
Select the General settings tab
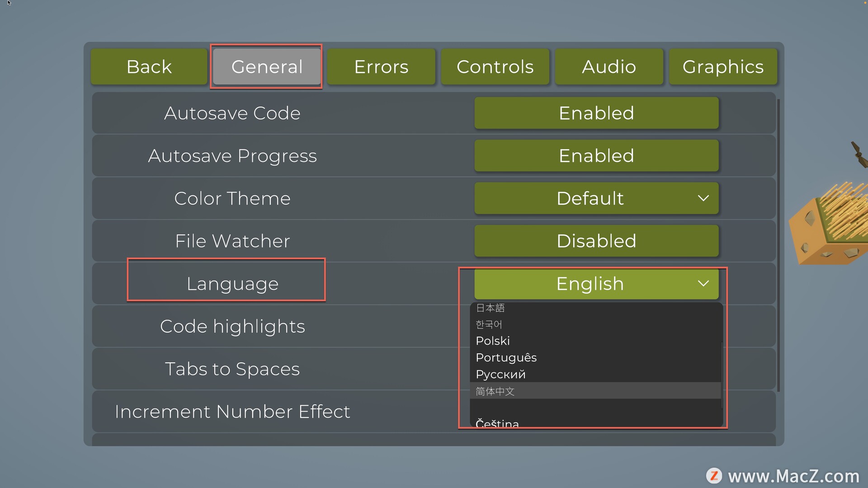(267, 67)
